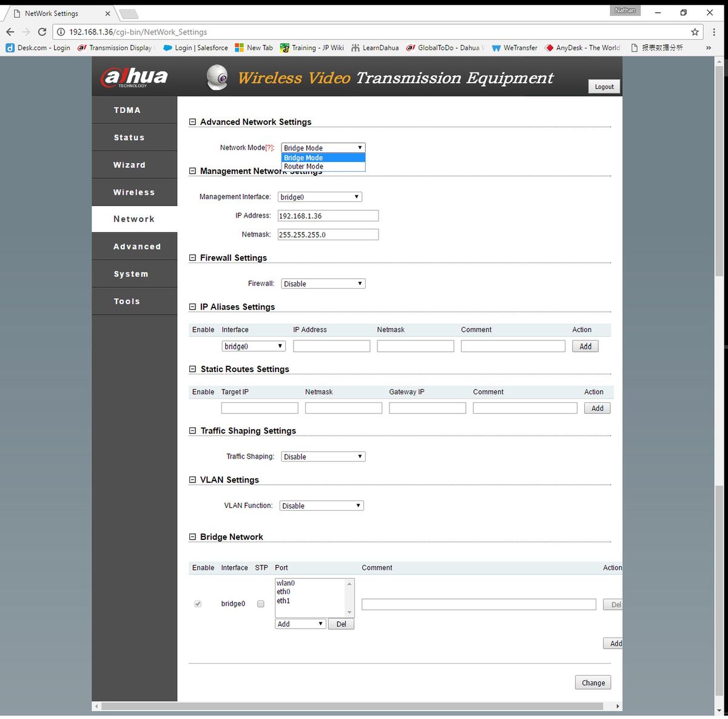
Task: Open Status menu page
Action: click(x=134, y=138)
